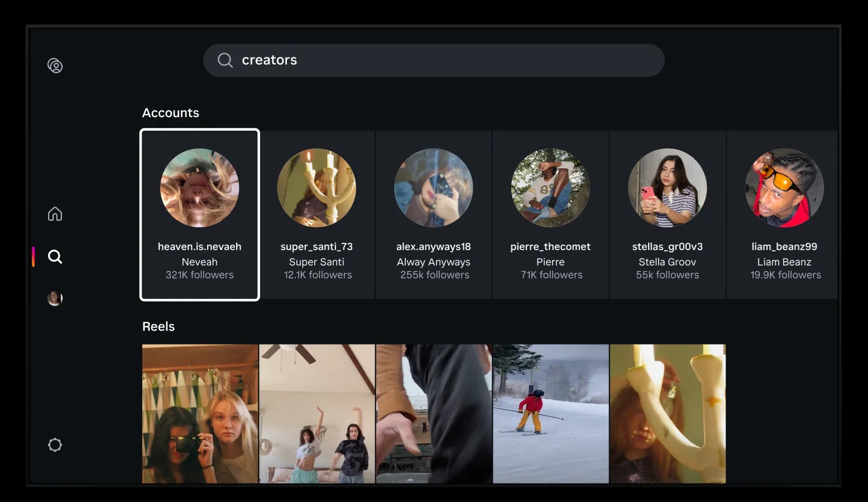View super_santi_73's profile
The image size is (868, 502).
[x=316, y=214]
